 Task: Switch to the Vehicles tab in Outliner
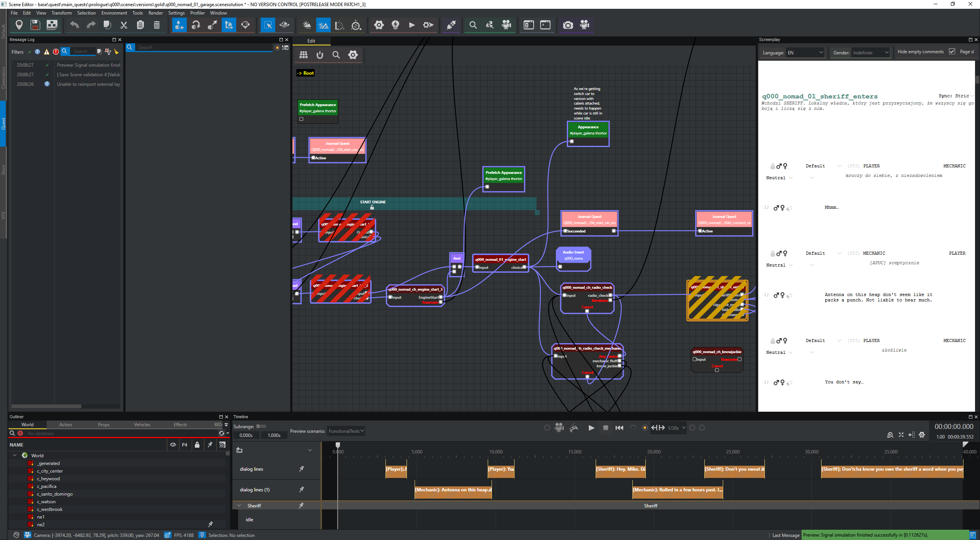[142, 425]
